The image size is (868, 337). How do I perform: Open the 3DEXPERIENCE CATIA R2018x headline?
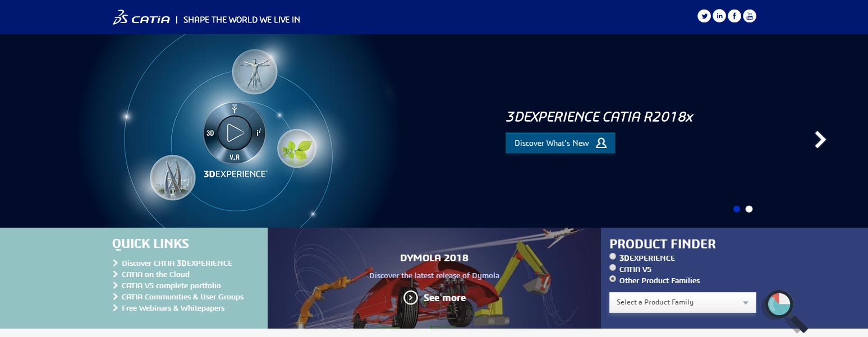(600, 117)
